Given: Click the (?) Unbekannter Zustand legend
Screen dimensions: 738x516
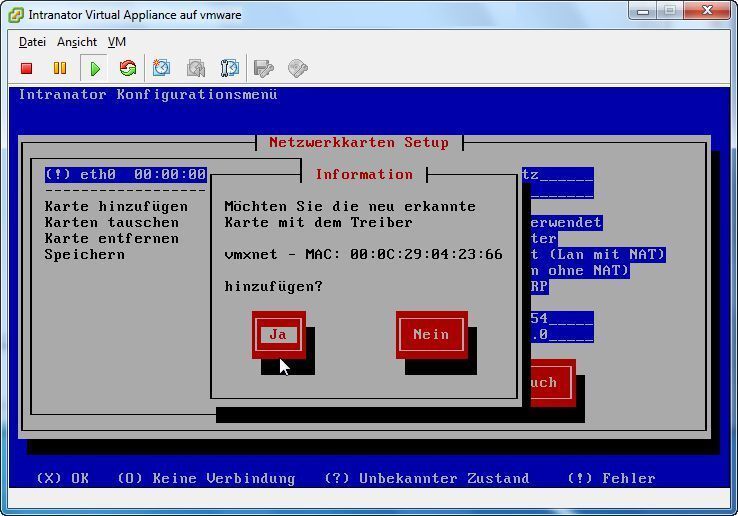Looking at the screenshot, I should coord(426,478).
